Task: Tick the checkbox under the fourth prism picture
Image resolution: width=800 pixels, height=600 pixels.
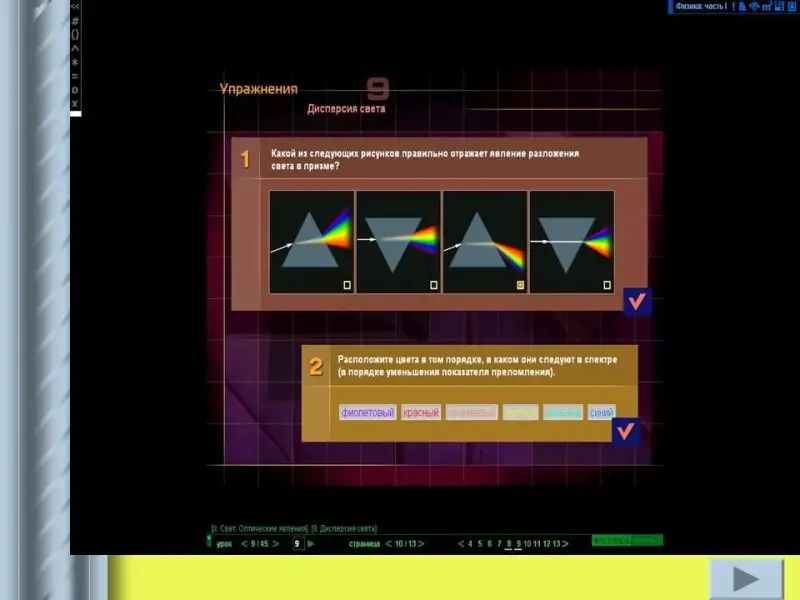Action: pyautogui.click(x=606, y=285)
